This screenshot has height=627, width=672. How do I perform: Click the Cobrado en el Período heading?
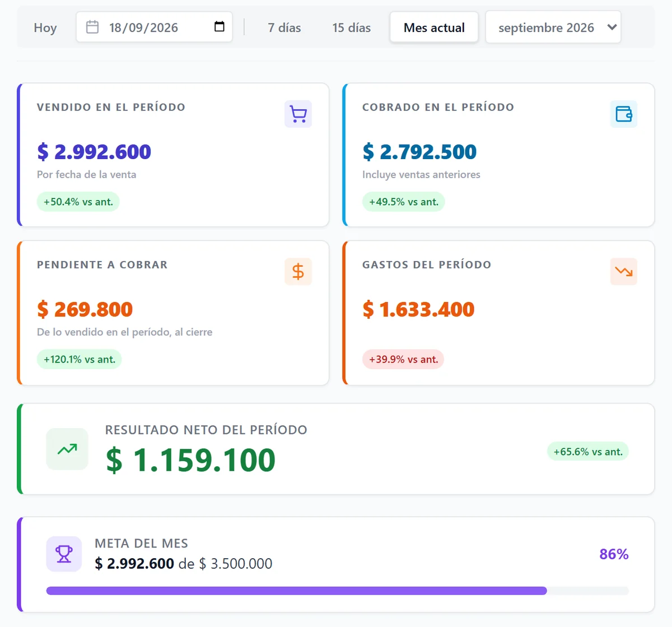click(x=438, y=107)
